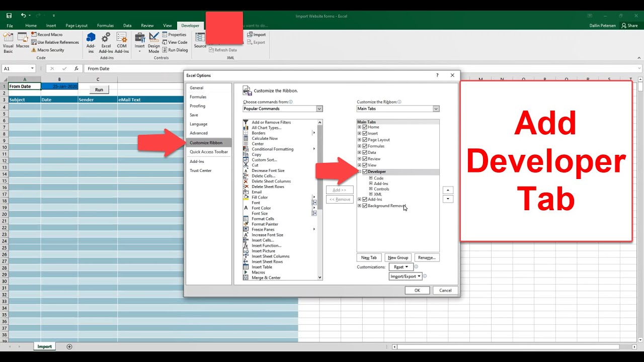Screen dimensions: 644x362
Task: Toggle the Formulas checkbox
Action: point(365,146)
